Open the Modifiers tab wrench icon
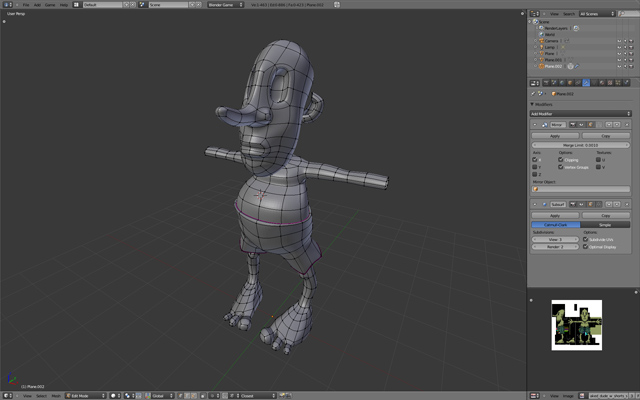The width and height of the screenshot is (640, 400). (x=586, y=83)
